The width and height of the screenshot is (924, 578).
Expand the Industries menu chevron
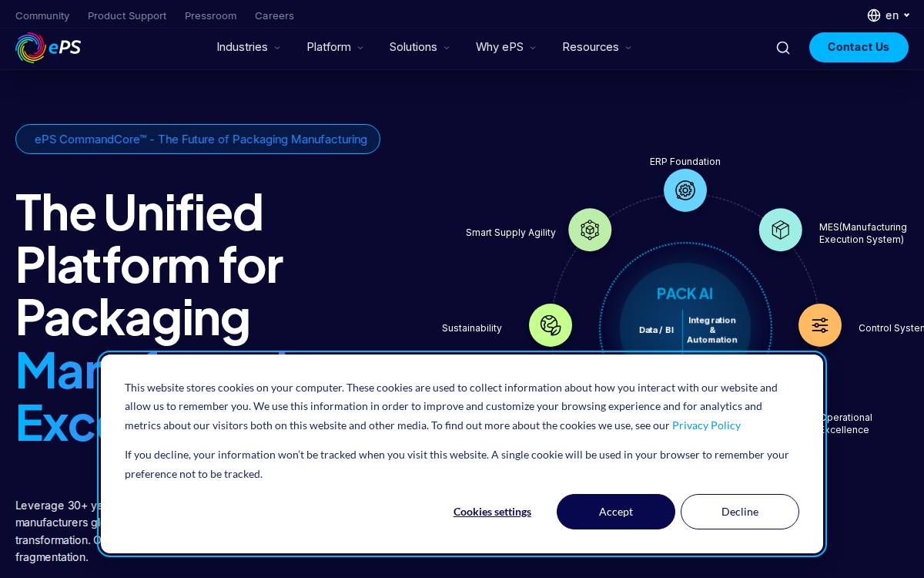click(x=277, y=48)
